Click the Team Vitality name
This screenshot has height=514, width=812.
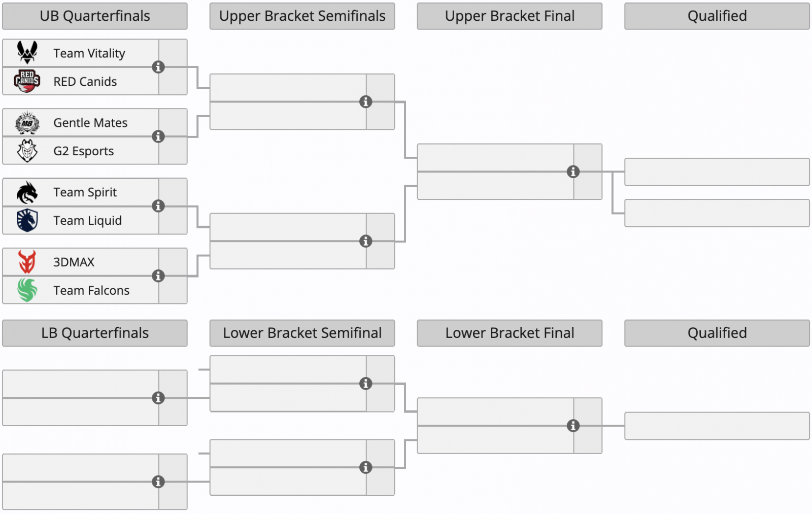(x=89, y=53)
